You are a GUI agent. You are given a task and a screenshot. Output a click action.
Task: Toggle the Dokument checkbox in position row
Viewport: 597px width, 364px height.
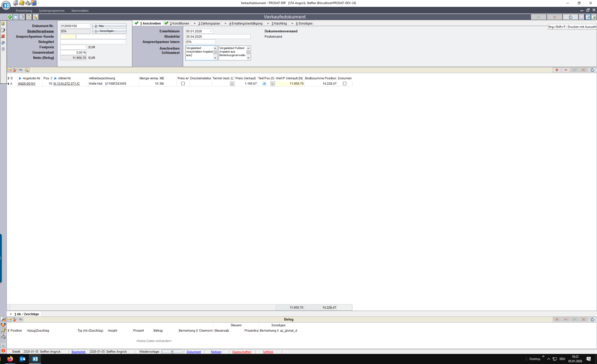[x=344, y=84]
